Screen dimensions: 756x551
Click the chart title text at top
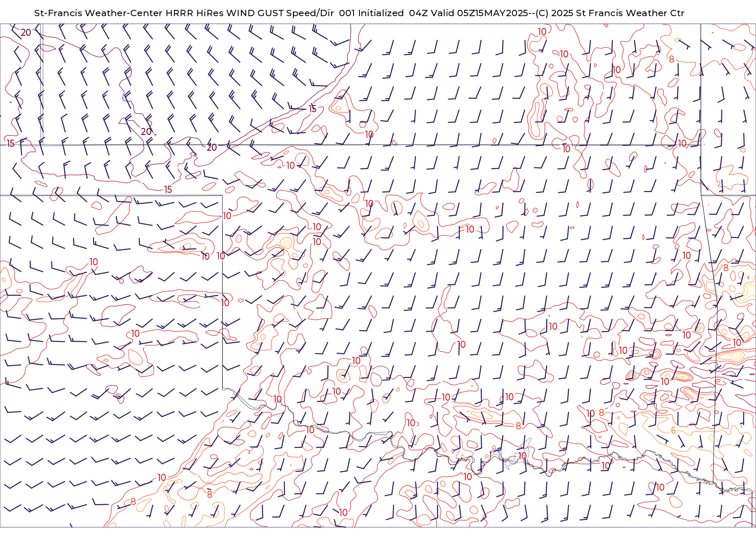[x=359, y=13]
